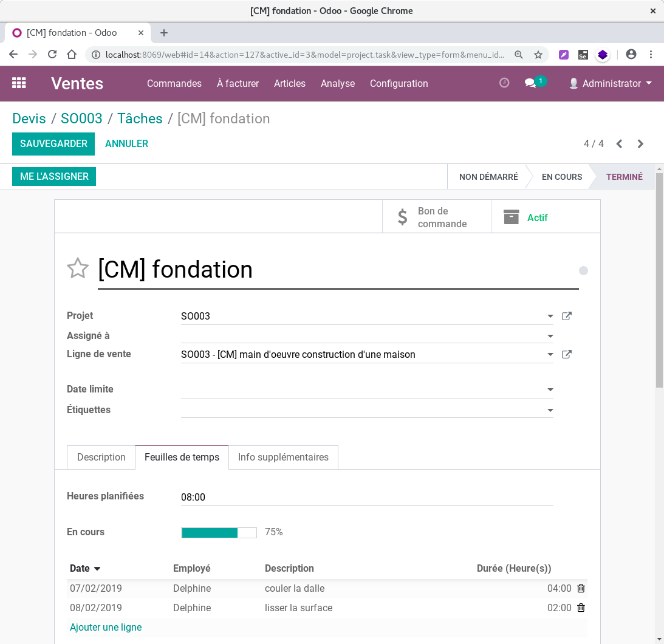Screen dimensions: 664x644
Task: Open external link for Ligne de vente
Action: (x=567, y=354)
